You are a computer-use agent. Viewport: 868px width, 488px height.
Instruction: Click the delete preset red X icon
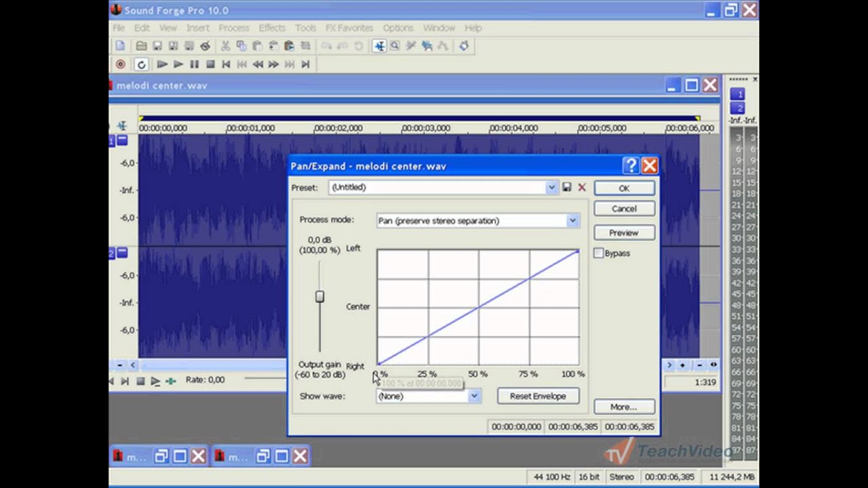(582, 187)
